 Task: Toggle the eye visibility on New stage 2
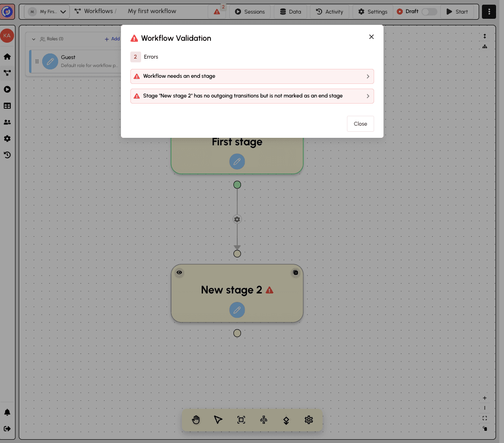(179, 272)
